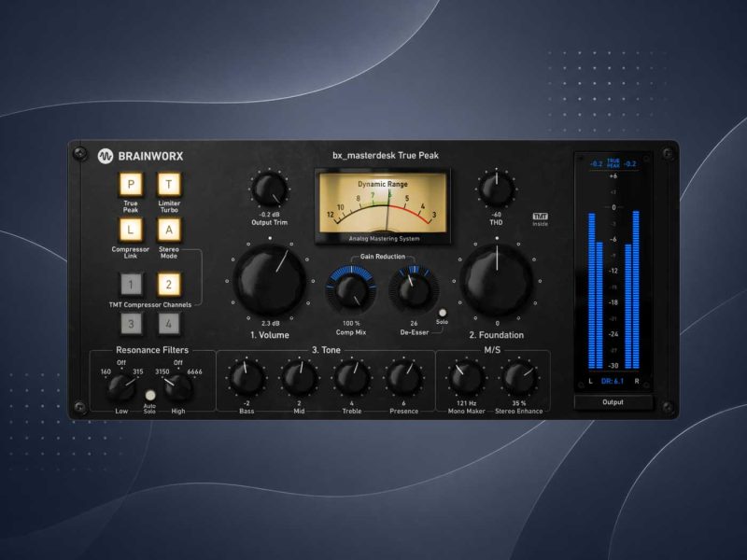747x560 pixels.
Task: Click the High resonance filter knob
Action: 178,388
